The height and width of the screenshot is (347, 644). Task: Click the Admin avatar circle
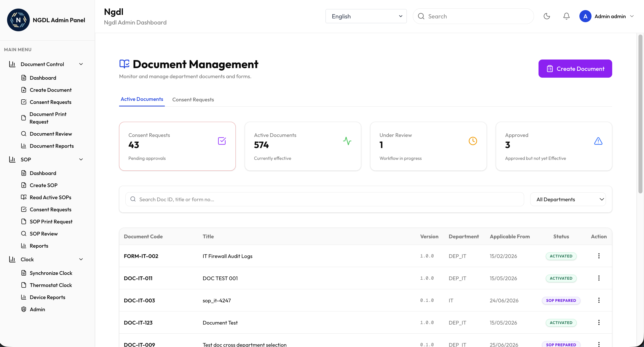pyautogui.click(x=585, y=16)
